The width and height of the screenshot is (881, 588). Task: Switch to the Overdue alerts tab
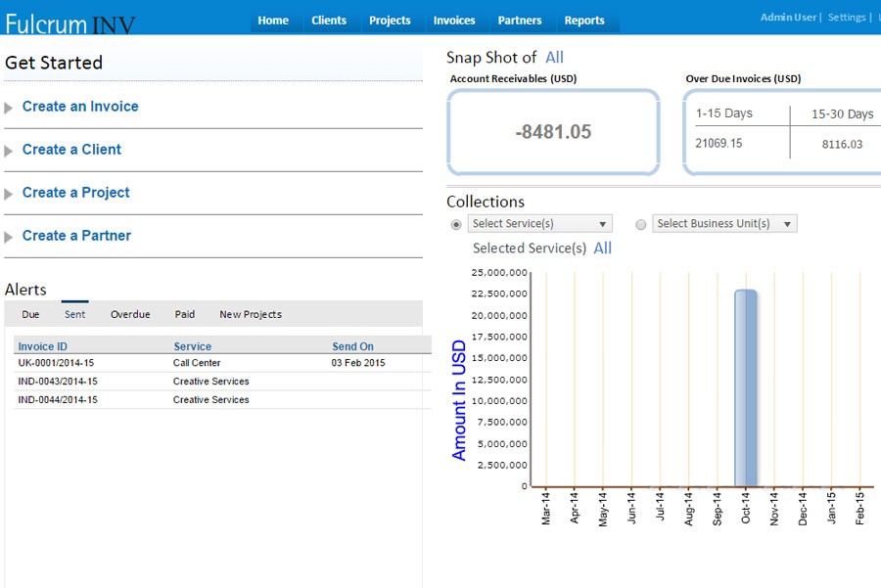pos(130,314)
